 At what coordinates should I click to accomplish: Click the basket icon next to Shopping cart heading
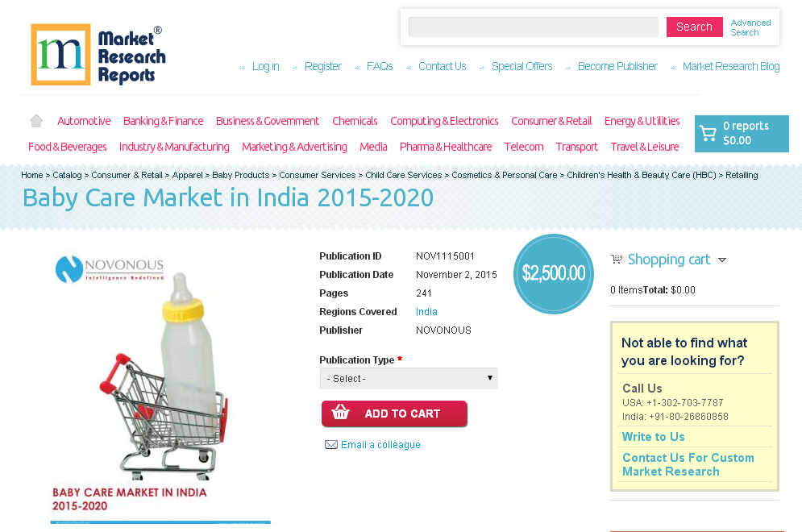pos(617,259)
